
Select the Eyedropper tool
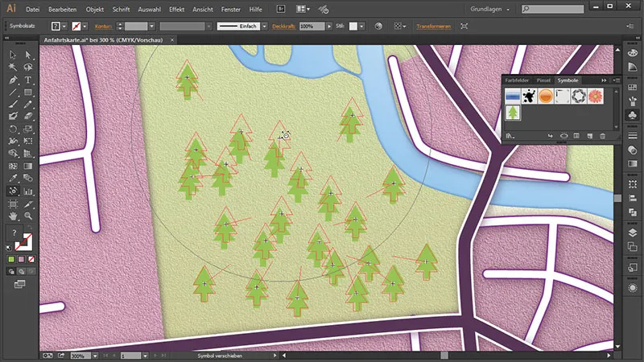(13, 179)
